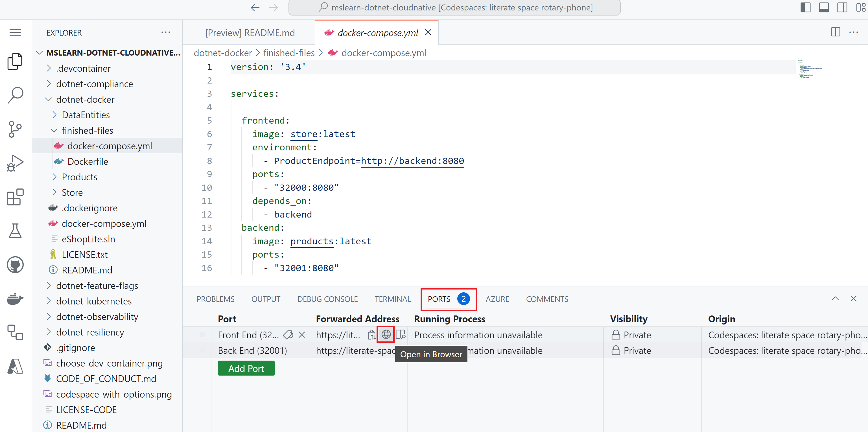
Task: Open the Run and Debug view
Action: click(x=15, y=163)
